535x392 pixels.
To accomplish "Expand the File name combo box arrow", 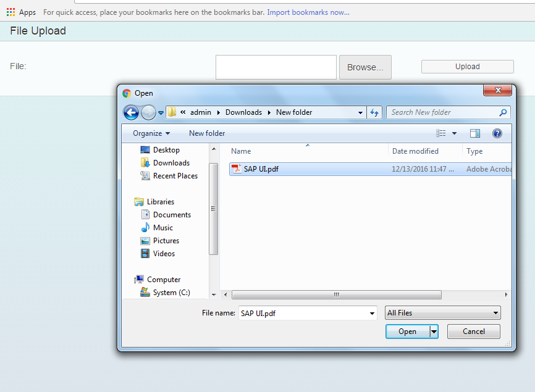I will (372, 314).
